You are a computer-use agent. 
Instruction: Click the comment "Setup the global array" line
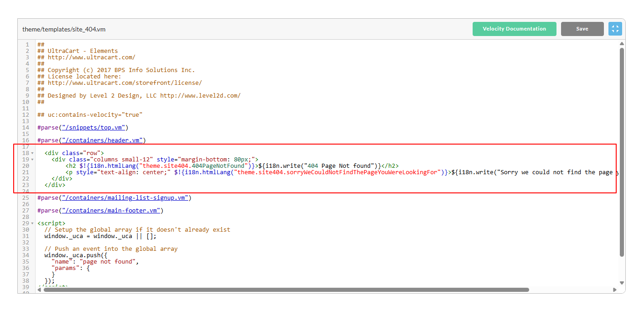[137, 230]
